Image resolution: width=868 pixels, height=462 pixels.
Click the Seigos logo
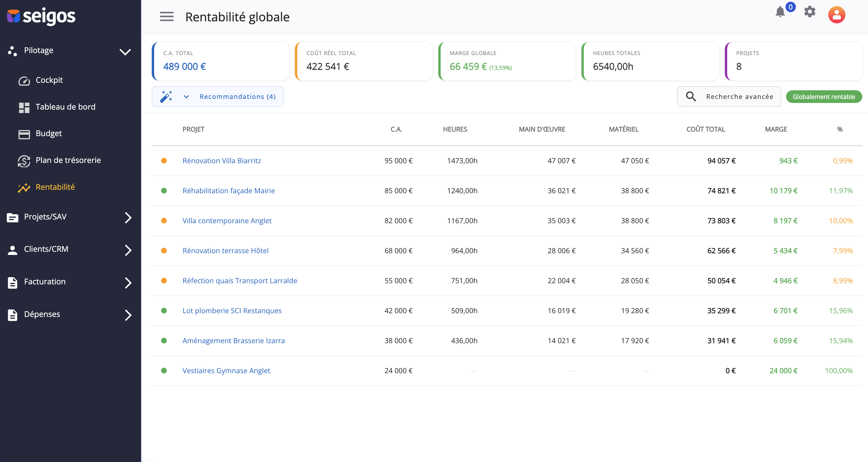(x=41, y=16)
